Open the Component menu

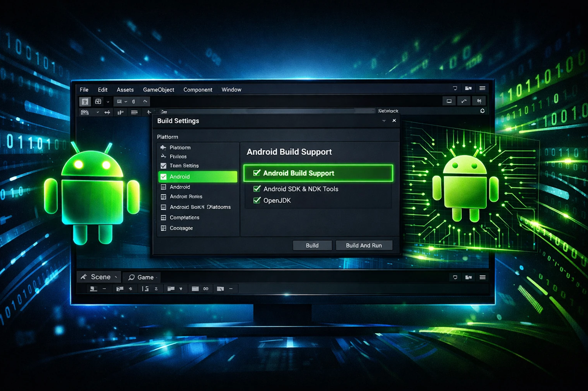tap(198, 90)
